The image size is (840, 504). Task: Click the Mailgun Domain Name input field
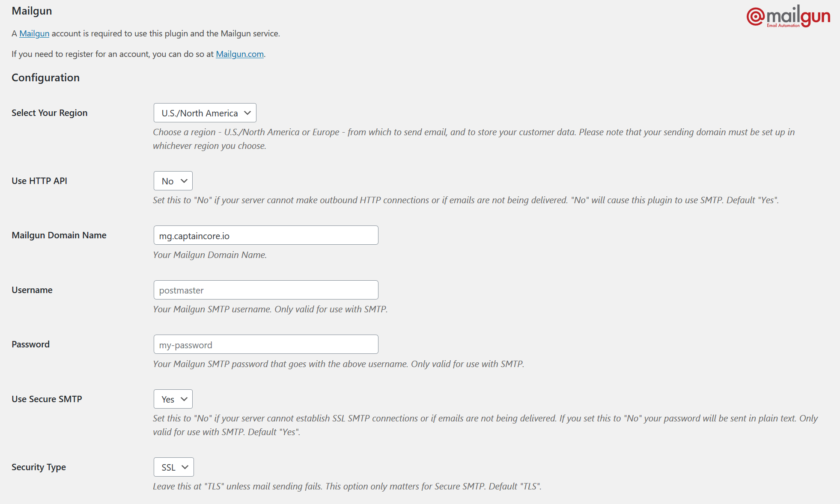coord(266,235)
